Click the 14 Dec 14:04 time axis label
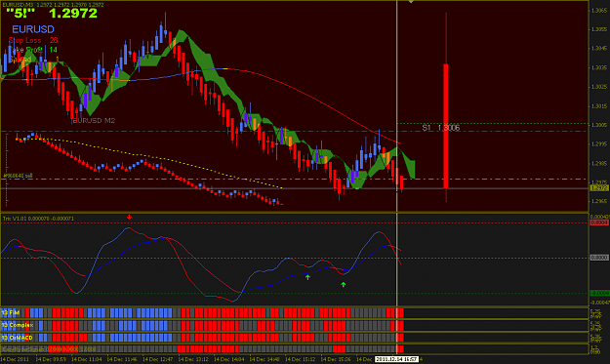 pyautogui.click(x=229, y=359)
